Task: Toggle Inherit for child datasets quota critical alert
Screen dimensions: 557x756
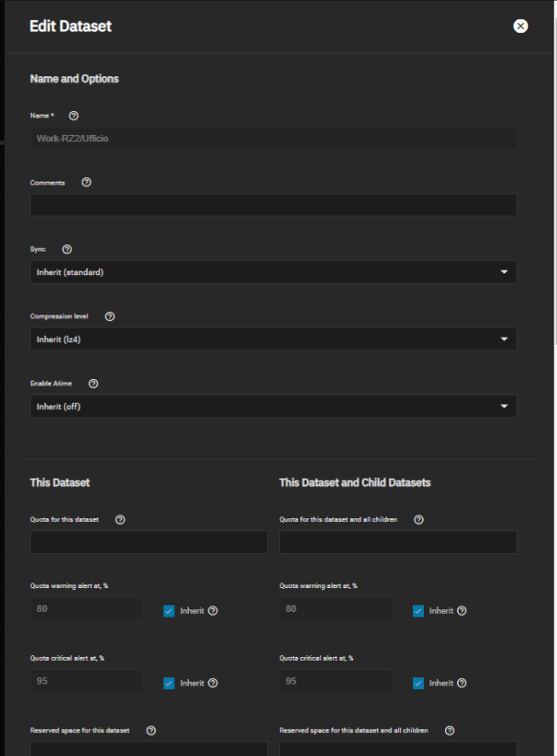Action: (418, 684)
